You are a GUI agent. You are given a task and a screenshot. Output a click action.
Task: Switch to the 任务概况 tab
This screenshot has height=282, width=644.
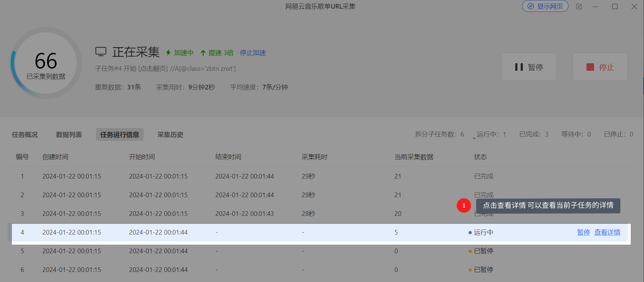tap(25, 135)
